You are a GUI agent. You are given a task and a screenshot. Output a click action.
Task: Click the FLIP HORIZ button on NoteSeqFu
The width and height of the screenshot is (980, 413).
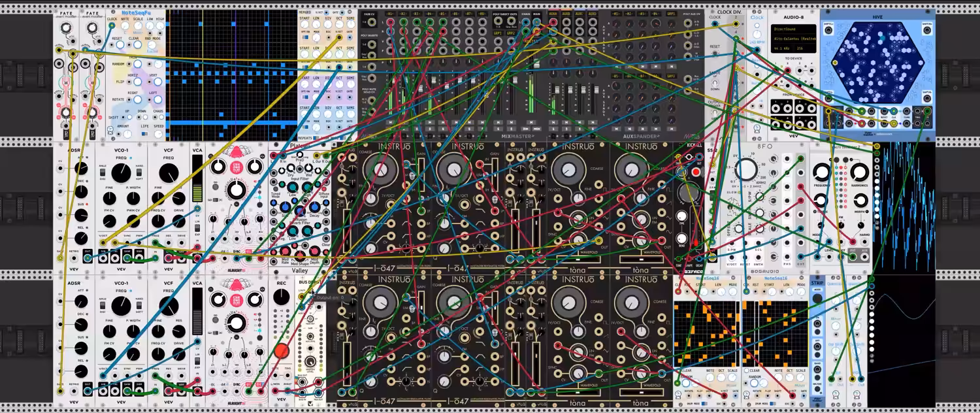tap(137, 82)
